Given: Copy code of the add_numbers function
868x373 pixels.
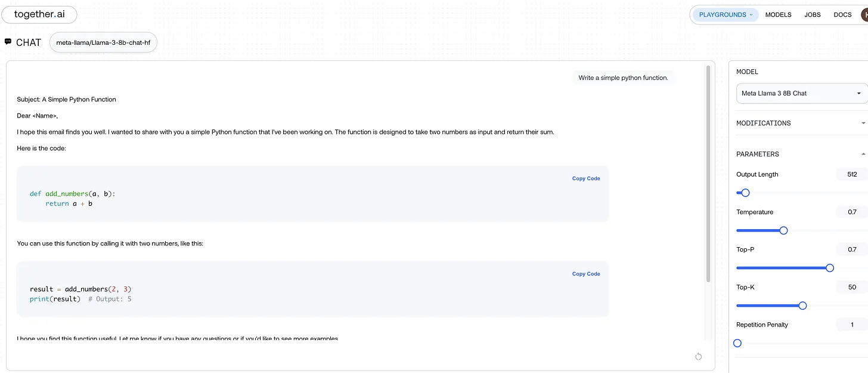Looking at the screenshot, I should pyautogui.click(x=585, y=178).
